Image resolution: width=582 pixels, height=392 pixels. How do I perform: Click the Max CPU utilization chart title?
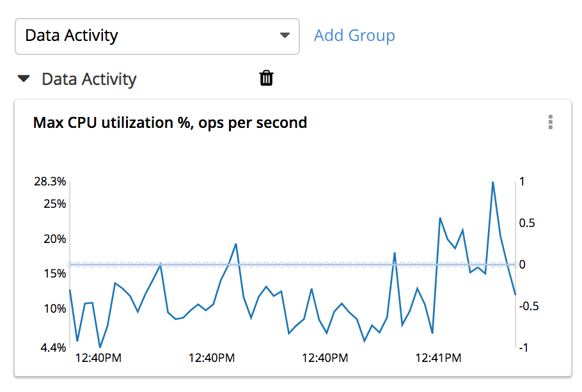click(x=170, y=122)
